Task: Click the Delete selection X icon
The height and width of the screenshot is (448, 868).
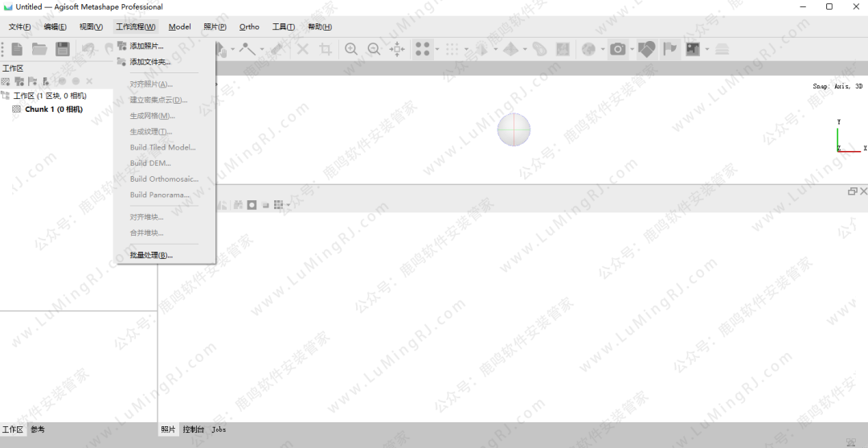Action: (x=303, y=49)
